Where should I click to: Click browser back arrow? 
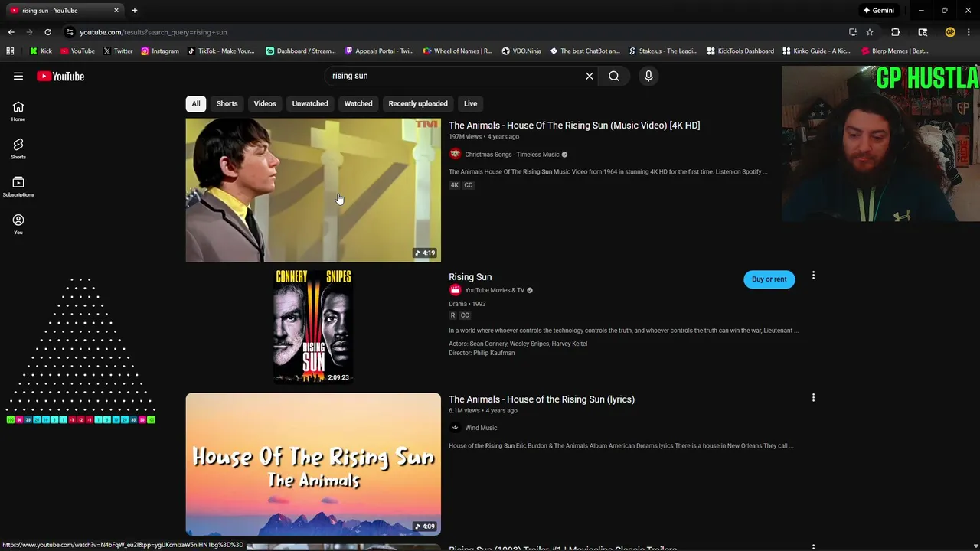tap(11, 32)
